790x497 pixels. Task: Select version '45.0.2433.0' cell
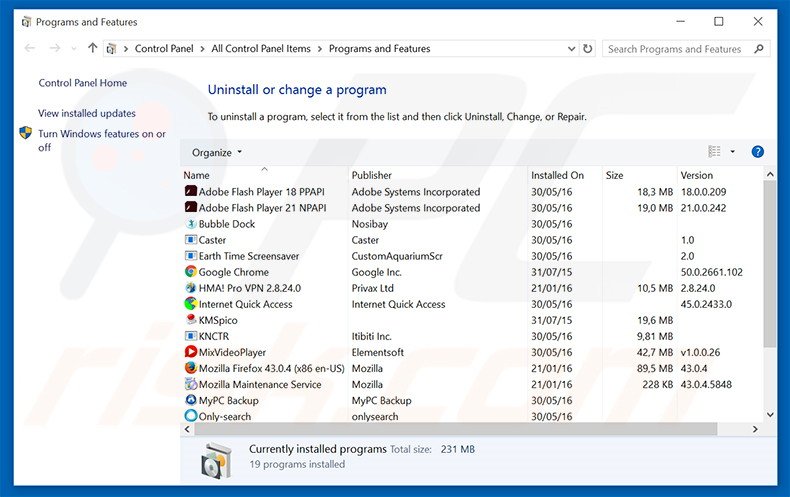tap(706, 304)
